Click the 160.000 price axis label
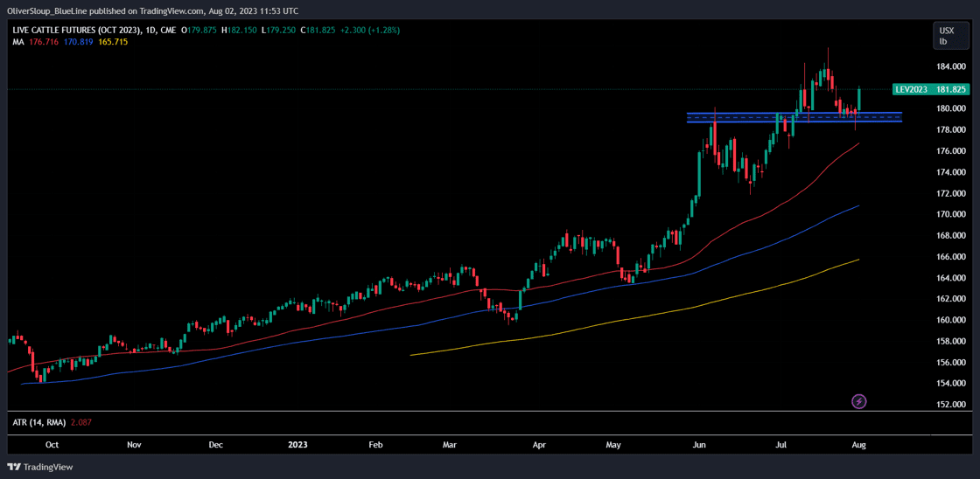Viewport: 980px width, 479px height. tap(953, 321)
